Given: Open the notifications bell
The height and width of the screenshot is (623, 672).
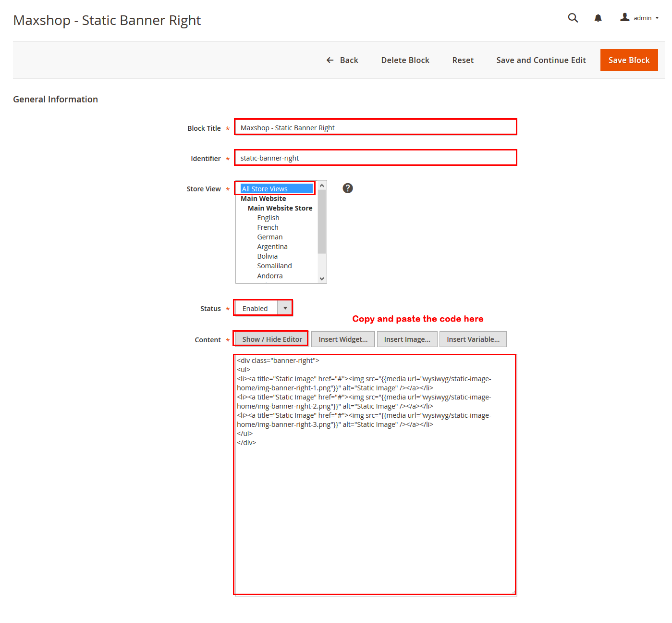Looking at the screenshot, I should [x=598, y=18].
